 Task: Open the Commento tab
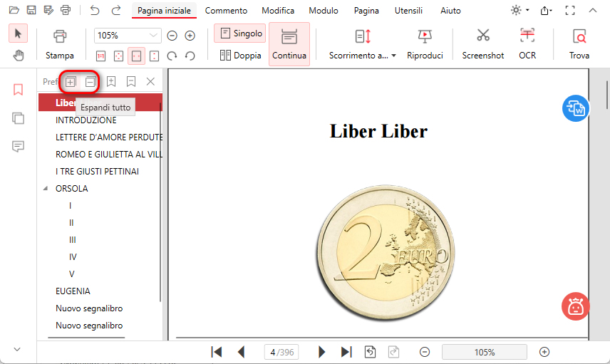click(226, 11)
